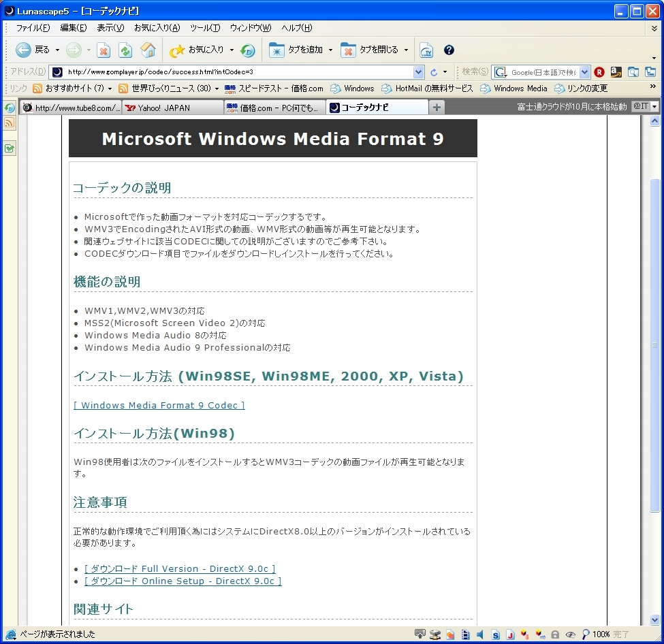
Task: Go to the Home page icon
Action: pos(148,50)
